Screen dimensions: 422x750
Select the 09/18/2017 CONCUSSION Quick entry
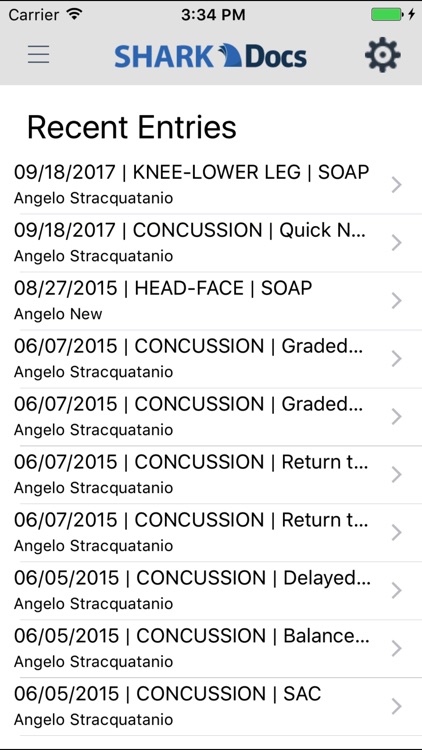[211, 243]
